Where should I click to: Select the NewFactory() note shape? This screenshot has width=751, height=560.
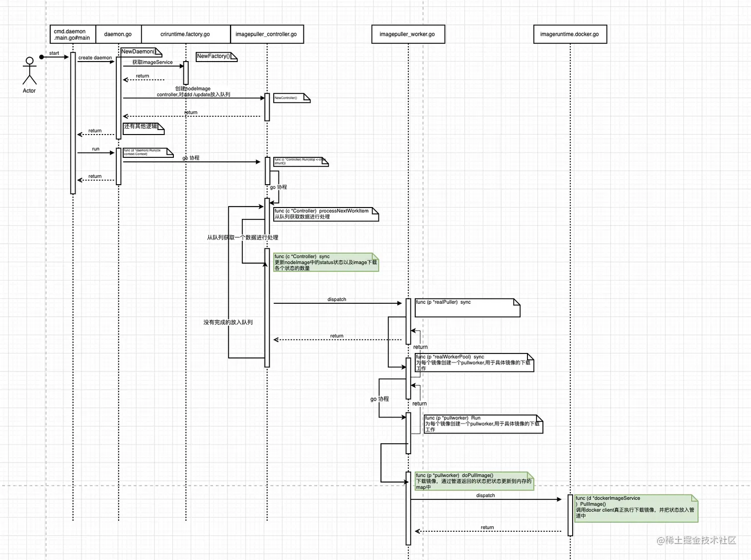coord(216,56)
